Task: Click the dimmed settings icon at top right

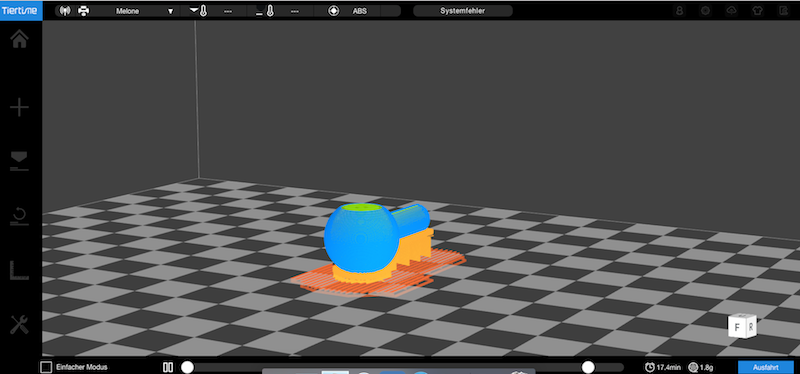Action: coord(706,11)
